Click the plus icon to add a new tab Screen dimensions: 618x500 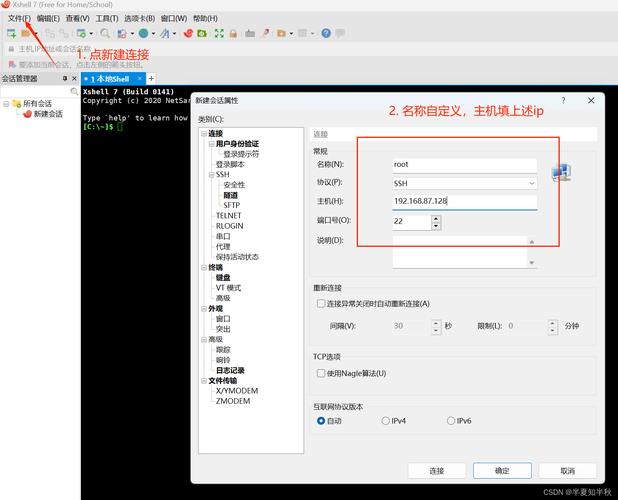[x=151, y=79]
